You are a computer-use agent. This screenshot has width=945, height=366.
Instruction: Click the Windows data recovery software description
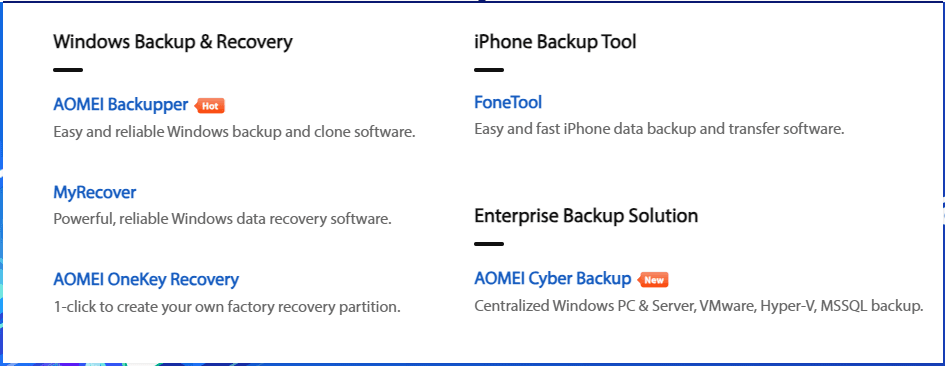222,218
